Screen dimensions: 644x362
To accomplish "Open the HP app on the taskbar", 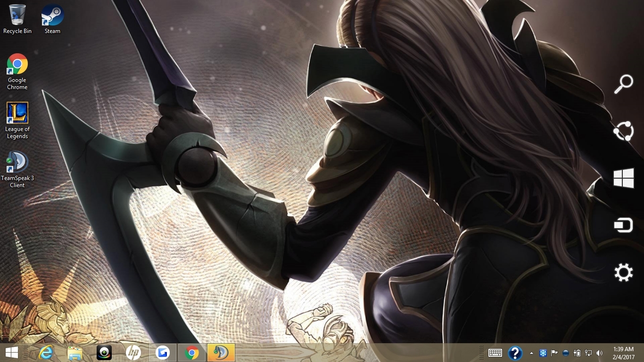I will [133, 353].
